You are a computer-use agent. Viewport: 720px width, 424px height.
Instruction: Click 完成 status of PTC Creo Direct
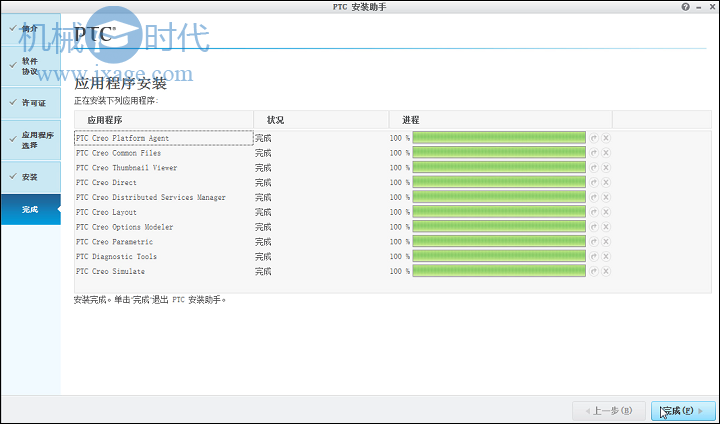click(263, 182)
